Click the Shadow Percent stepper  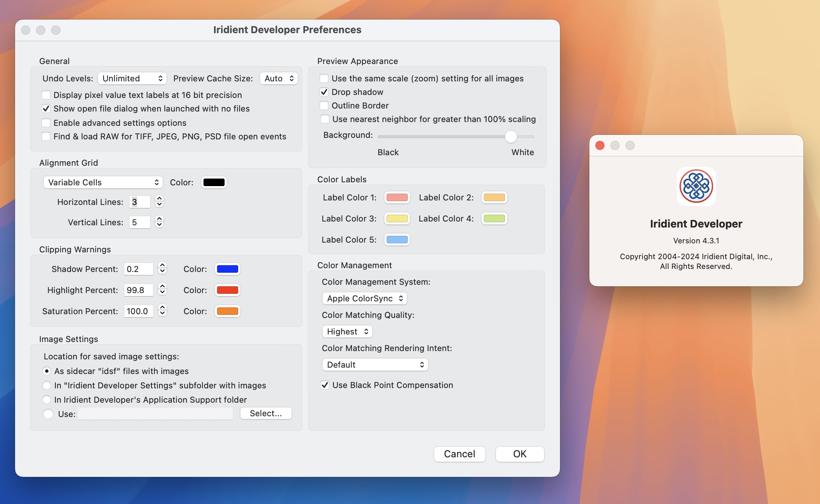(162, 268)
